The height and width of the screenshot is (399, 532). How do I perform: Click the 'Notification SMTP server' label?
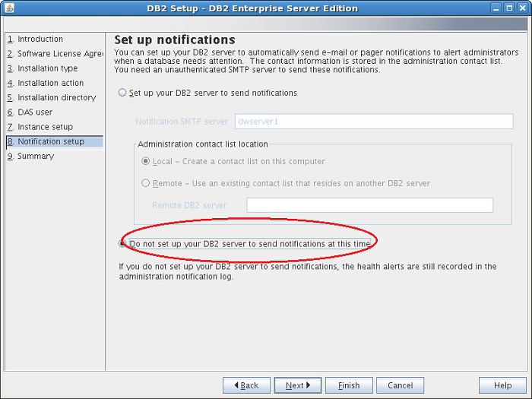click(182, 122)
